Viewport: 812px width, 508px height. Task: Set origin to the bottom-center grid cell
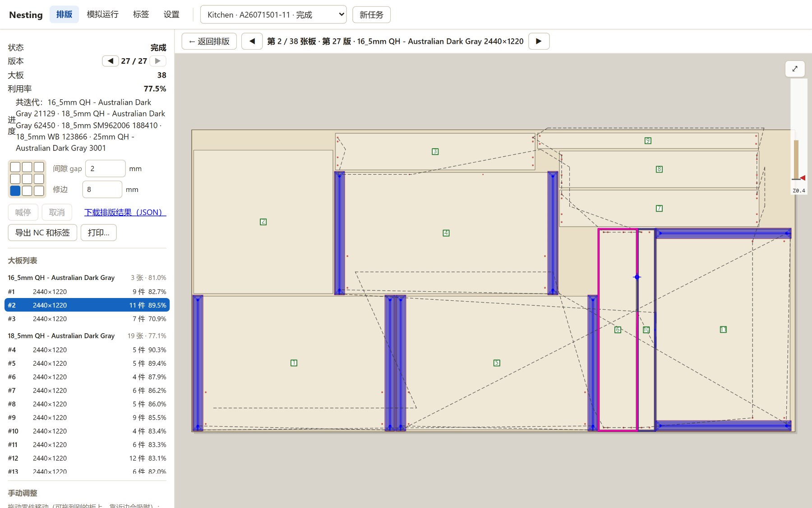[x=27, y=191]
